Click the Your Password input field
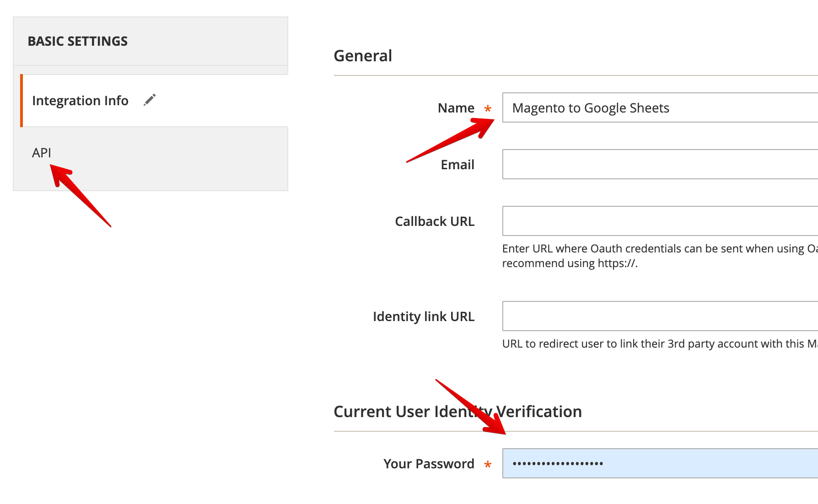Image resolution: width=818 pixels, height=504 pixels. pos(640,463)
